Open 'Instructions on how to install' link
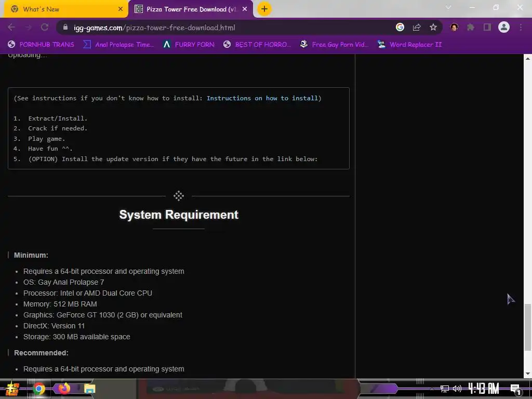The width and height of the screenshot is (532, 399). point(262,98)
